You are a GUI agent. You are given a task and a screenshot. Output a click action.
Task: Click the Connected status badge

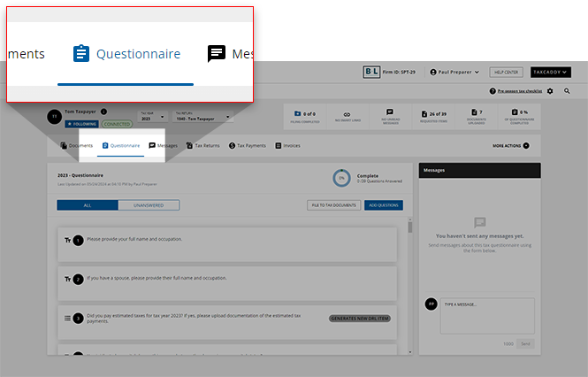pos(117,124)
